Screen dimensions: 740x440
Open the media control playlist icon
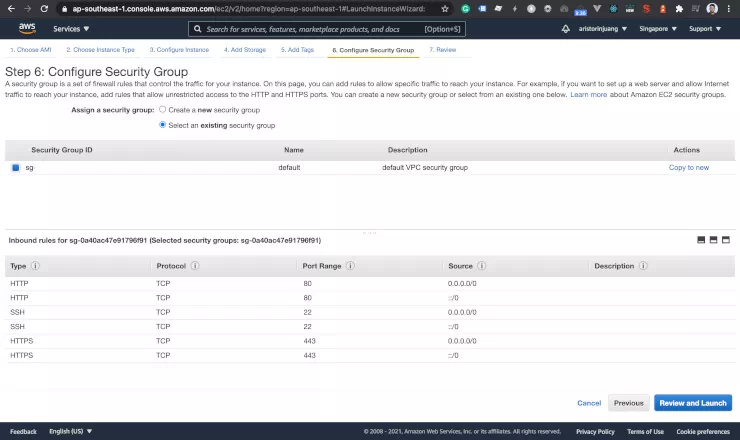point(696,8)
